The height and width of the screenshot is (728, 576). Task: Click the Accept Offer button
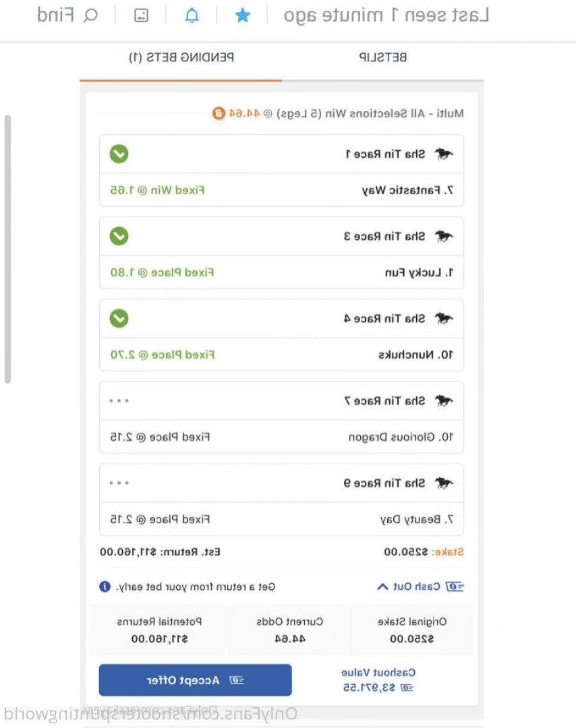tap(195, 680)
